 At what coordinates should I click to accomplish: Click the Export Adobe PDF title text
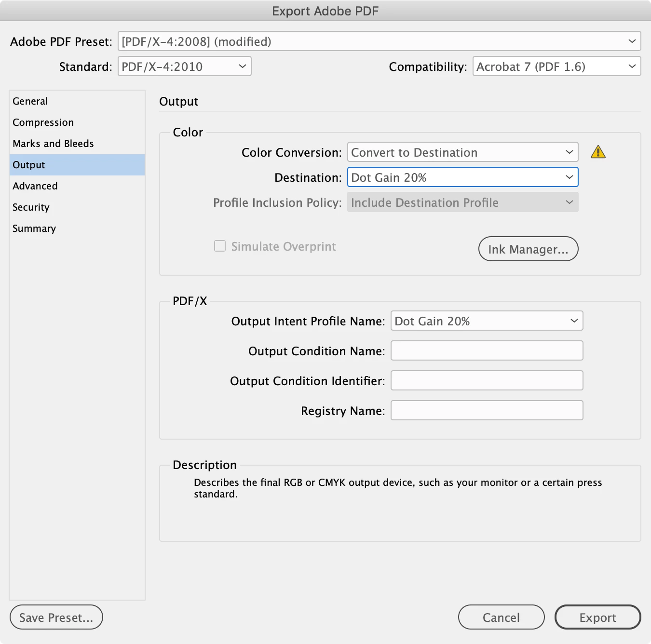coord(325,11)
